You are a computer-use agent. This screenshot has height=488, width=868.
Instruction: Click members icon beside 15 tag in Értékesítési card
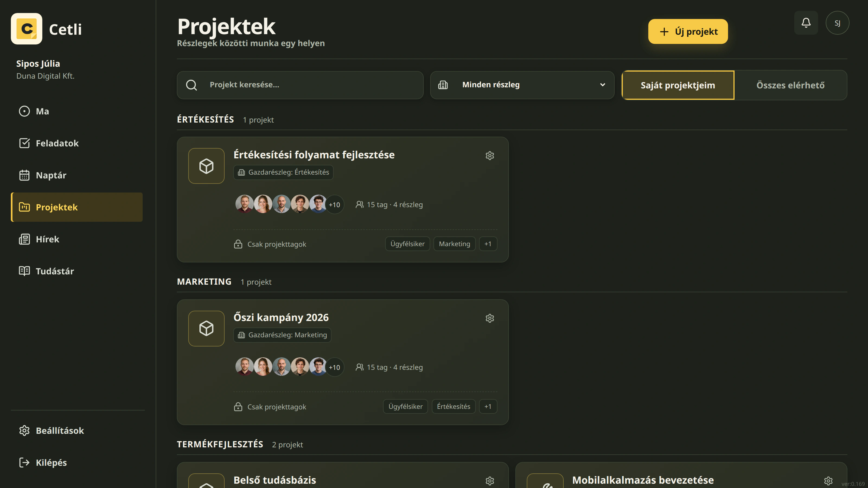[359, 204]
